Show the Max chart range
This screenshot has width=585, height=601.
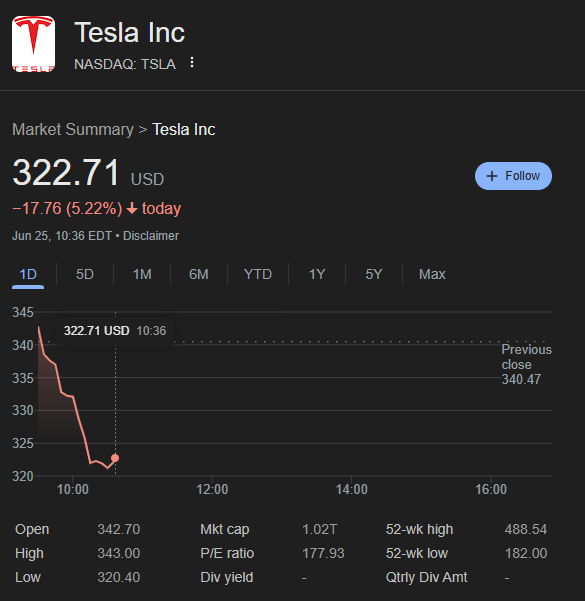tap(432, 274)
